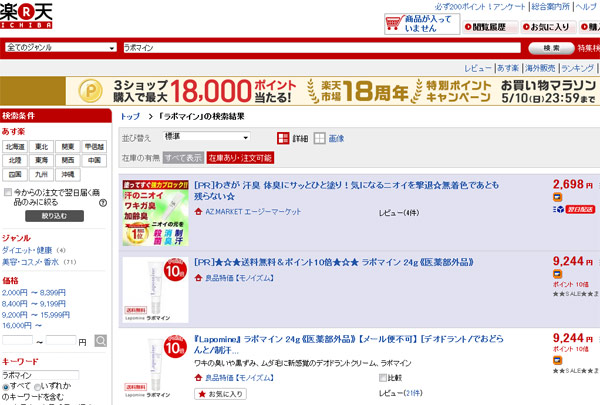Open the レビュー(21件) reviews link
Image resolution: width=600 pixels, height=405 pixels.
[x=401, y=393]
